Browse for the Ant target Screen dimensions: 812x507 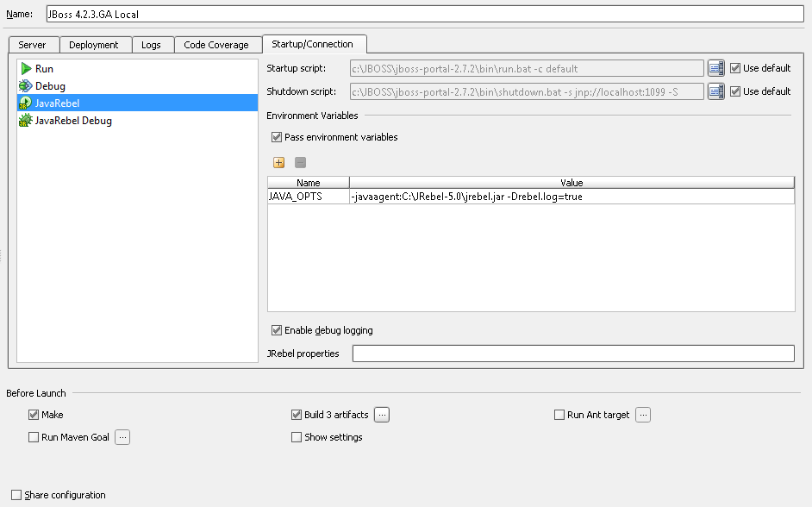(x=643, y=415)
